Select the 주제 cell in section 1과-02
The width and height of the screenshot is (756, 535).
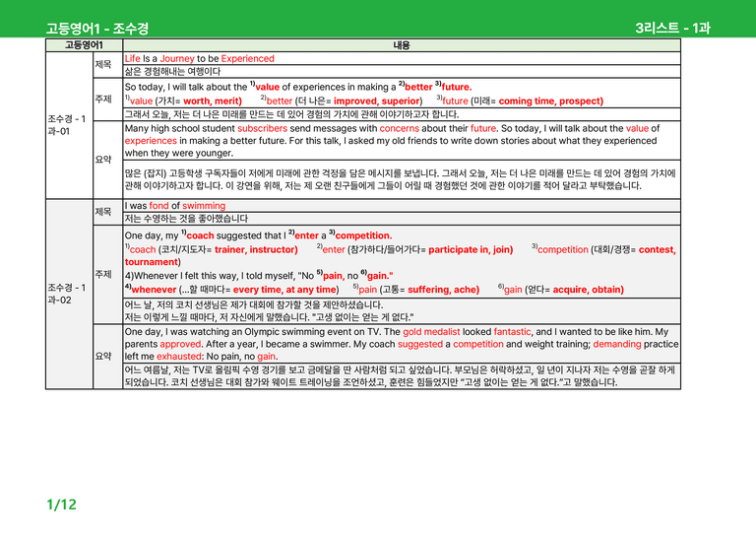(x=107, y=274)
